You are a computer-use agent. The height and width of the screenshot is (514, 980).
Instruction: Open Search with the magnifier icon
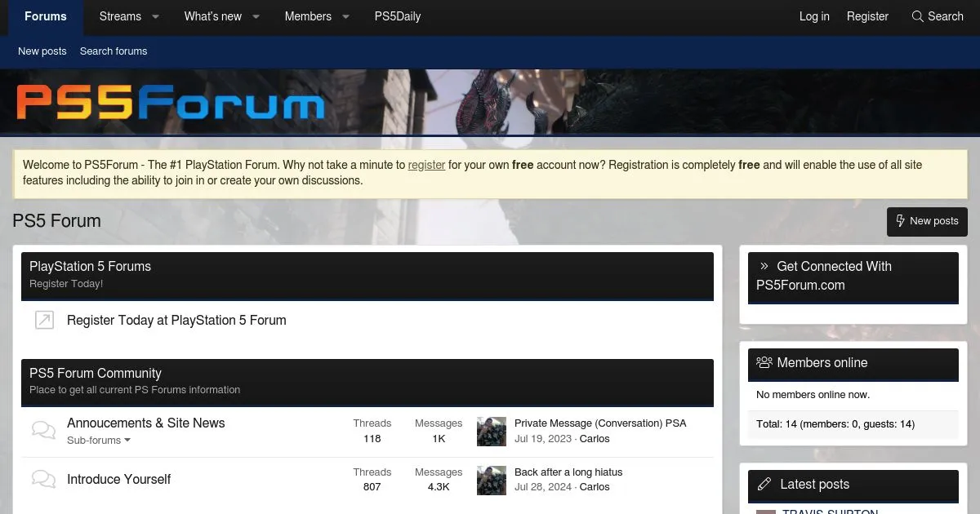[x=938, y=16]
